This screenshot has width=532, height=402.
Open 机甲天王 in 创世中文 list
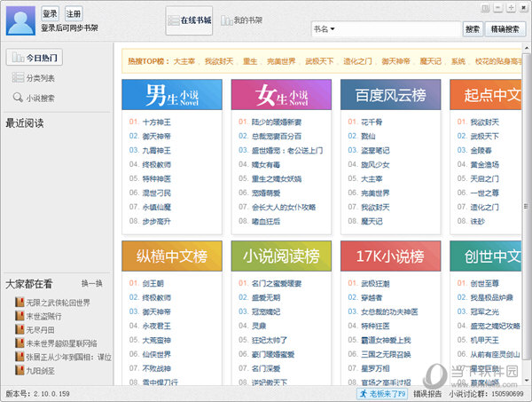point(484,340)
